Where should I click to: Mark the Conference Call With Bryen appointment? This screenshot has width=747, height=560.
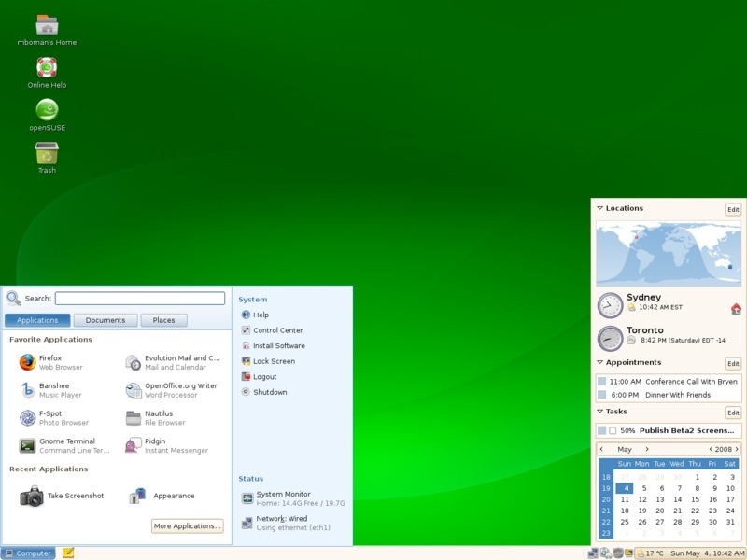pos(601,379)
